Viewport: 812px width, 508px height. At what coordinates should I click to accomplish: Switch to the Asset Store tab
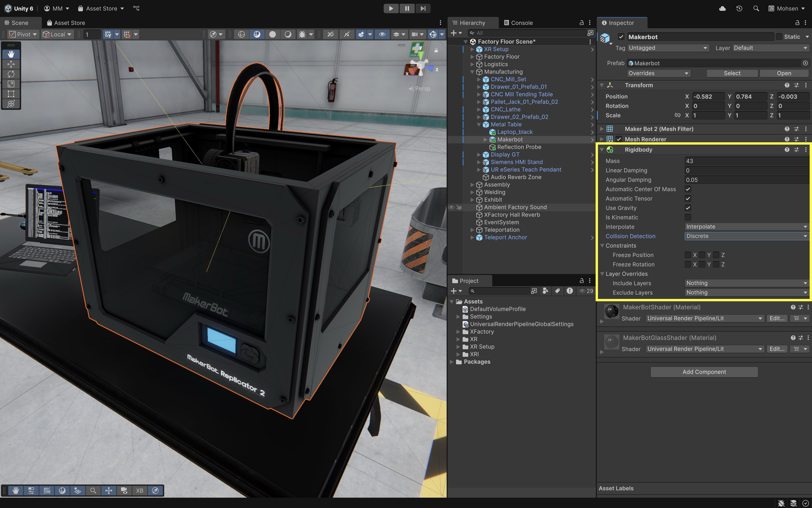[66, 23]
